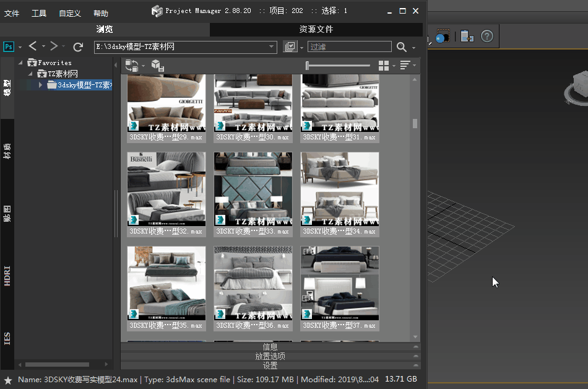
Task: Open the path address dropdown
Action: pos(272,47)
